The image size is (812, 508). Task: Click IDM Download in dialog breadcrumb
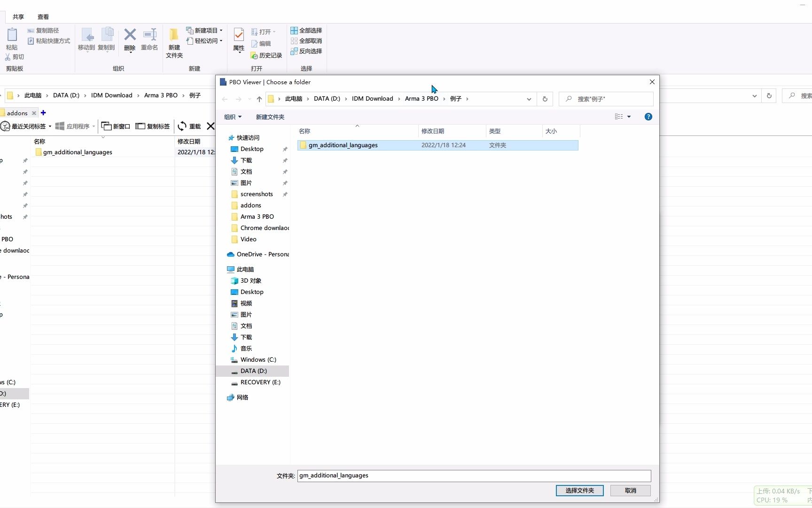tap(372, 99)
